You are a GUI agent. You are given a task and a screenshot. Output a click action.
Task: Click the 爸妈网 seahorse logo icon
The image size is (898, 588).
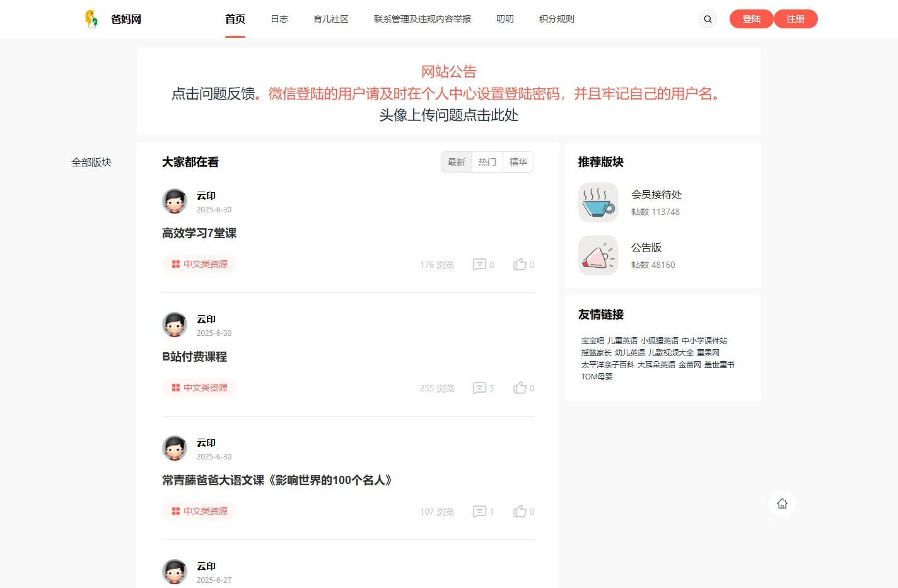pyautogui.click(x=91, y=19)
